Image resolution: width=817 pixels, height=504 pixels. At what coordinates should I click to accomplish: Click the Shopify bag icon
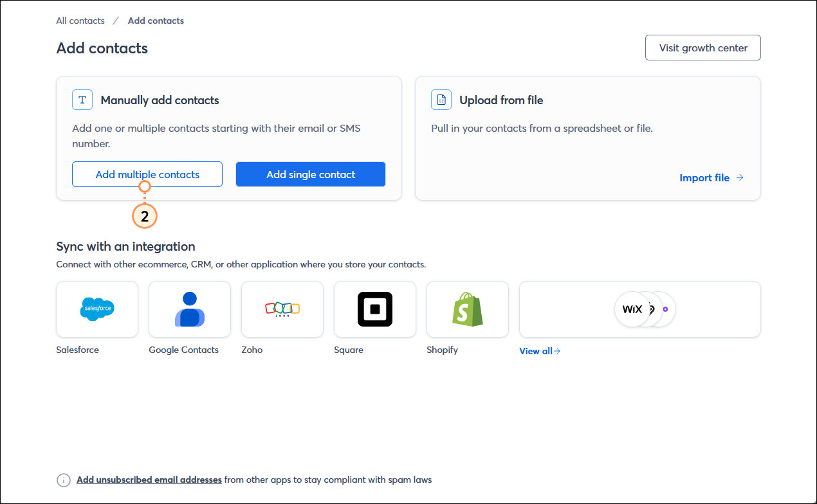(467, 309)
